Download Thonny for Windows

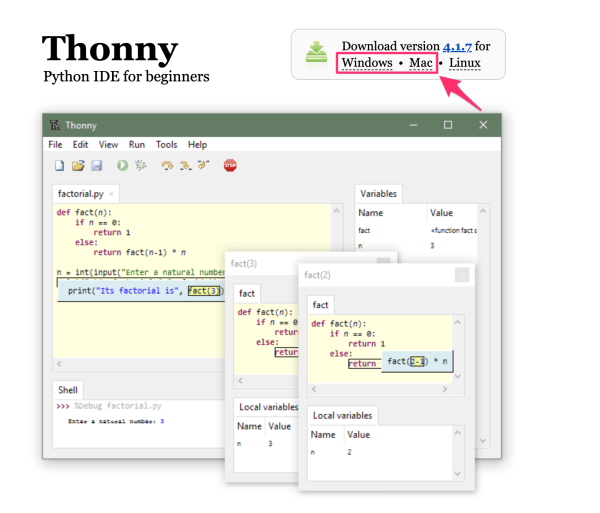coord(367,63)
